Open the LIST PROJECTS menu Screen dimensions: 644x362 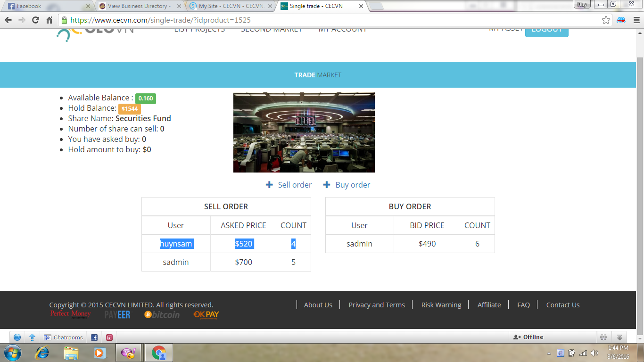click(x=199, y=31)
